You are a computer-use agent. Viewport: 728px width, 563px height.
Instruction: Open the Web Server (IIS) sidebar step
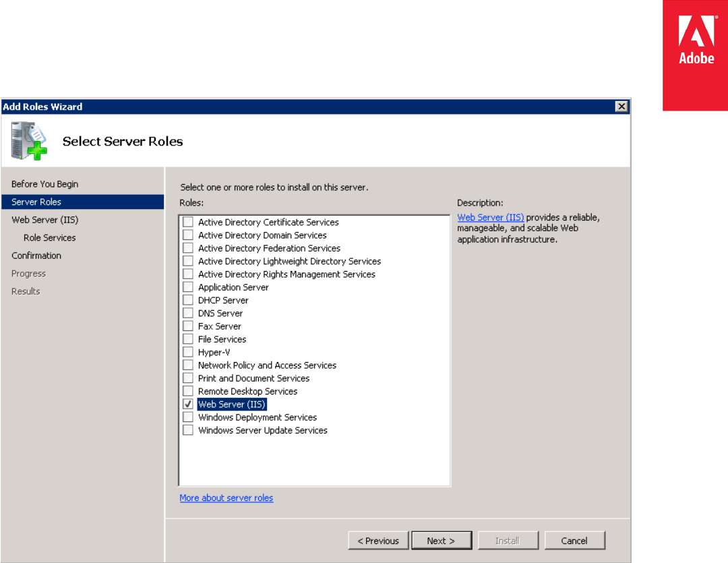pyautogui.click(x=45, y=220)
